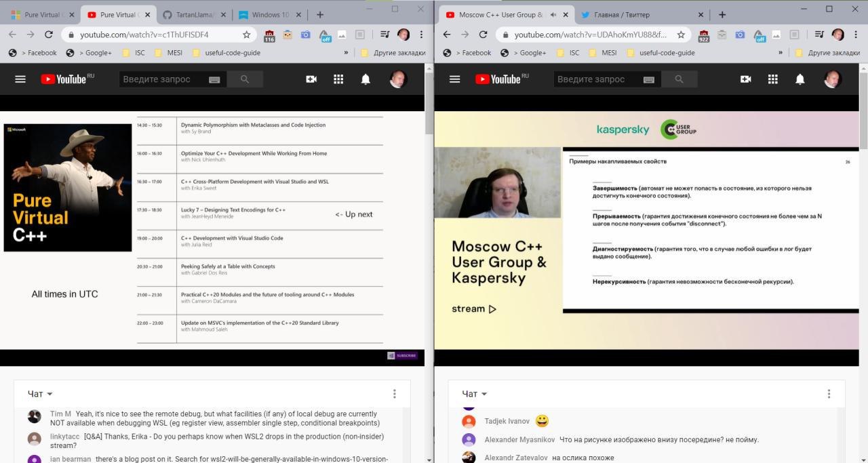Open chat options menu in right window
868x463 pixels.
(829, 394)
